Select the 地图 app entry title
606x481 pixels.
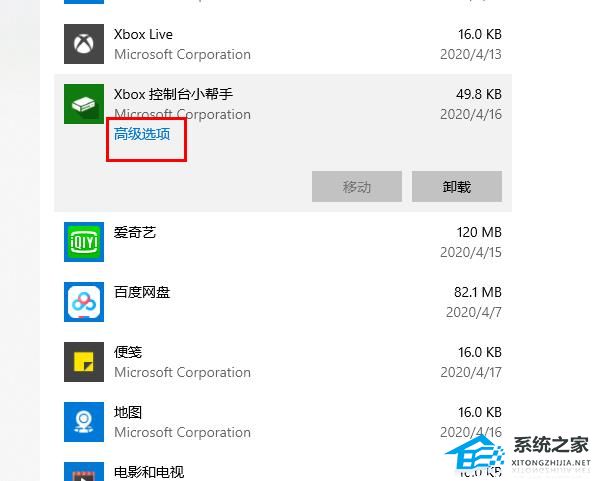pyautogui.click(x=128, y=412)
